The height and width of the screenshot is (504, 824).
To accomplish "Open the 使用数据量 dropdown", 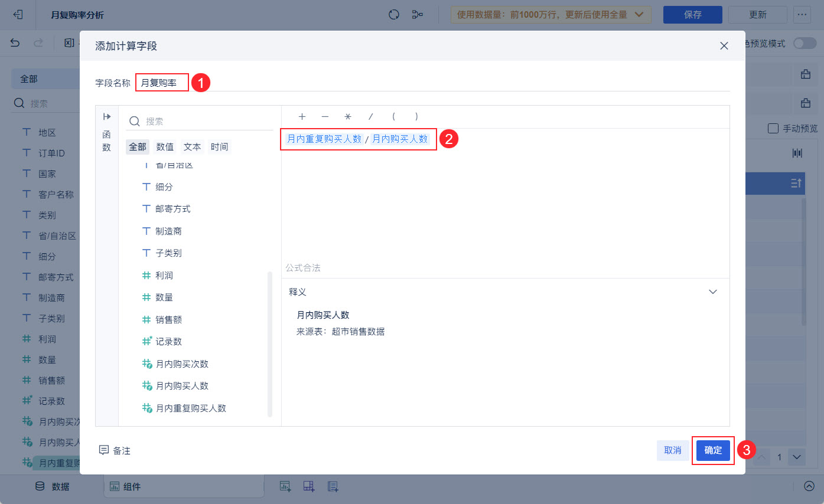I will point(551,15).
